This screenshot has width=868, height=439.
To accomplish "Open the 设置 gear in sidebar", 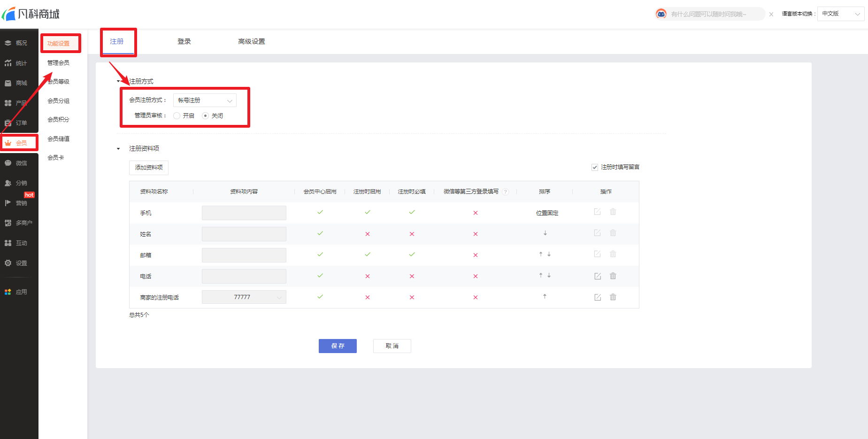I will pos(19,263).
